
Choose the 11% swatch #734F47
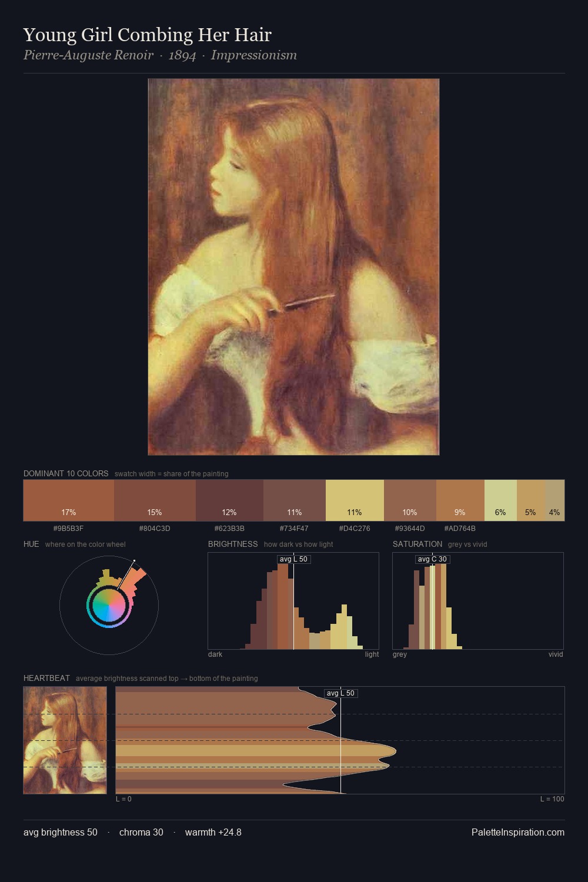point(295,500)
